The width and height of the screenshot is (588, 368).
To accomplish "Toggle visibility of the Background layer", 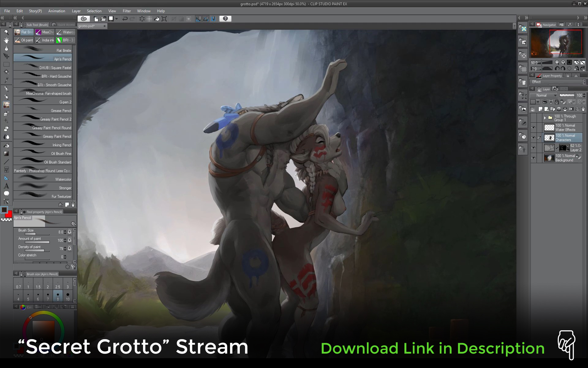I will point(533,158).
